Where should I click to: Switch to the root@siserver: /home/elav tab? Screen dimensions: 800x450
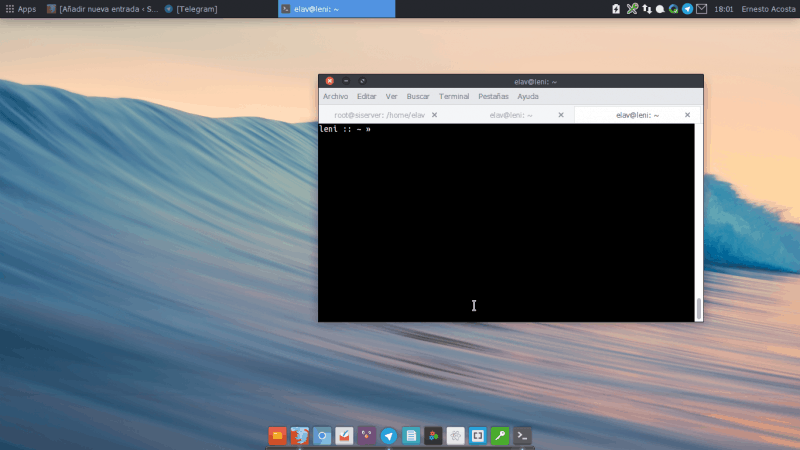(x=380, y=115)
